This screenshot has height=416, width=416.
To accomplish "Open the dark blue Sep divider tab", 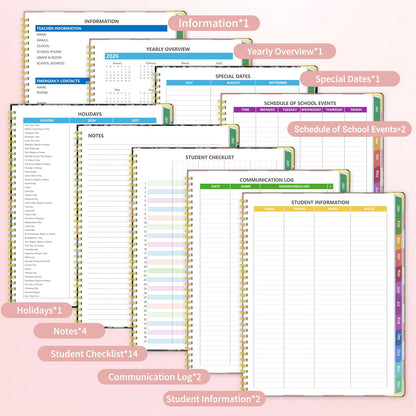I will [399, 337].
